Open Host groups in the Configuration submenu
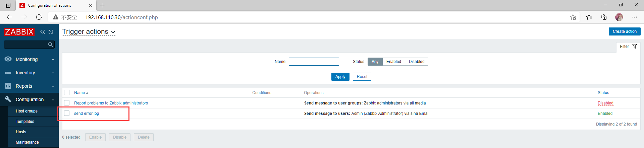This screenshot has height=148, width=644. click(x=26, y=111)
